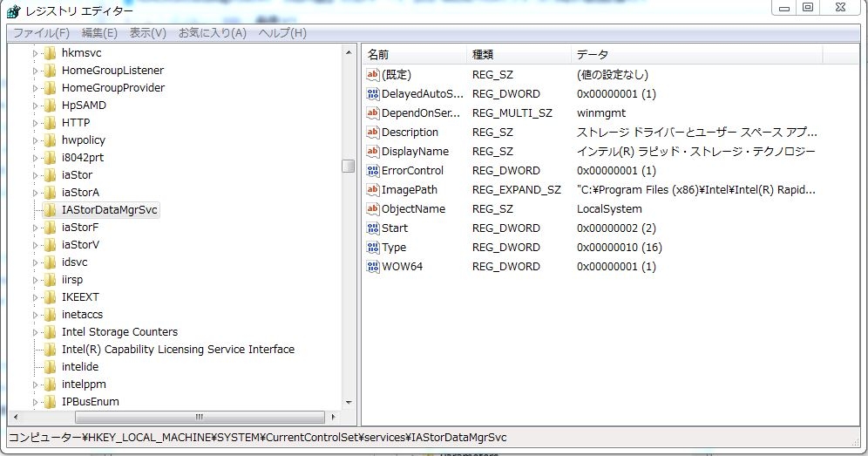Click Registry Editor icon in title bar
Viewport: 868px width, 456px height.
click(x=13, y=10)
